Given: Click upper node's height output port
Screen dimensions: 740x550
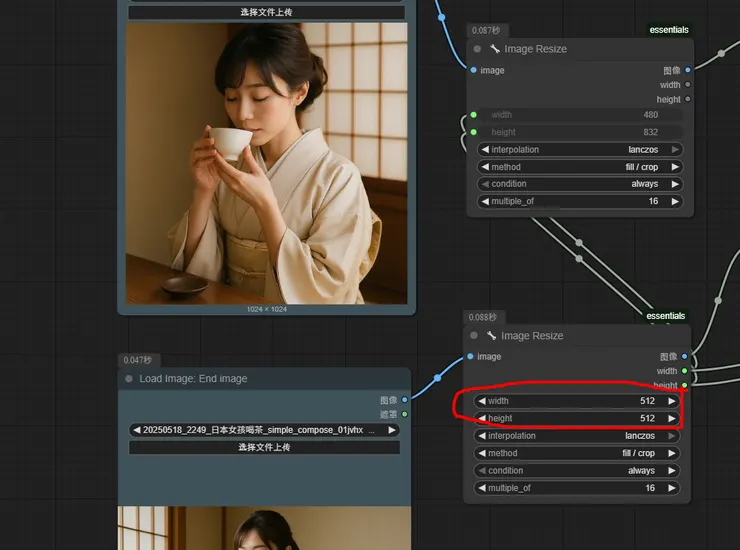Looking at the screenshot, I should (688, 99).
